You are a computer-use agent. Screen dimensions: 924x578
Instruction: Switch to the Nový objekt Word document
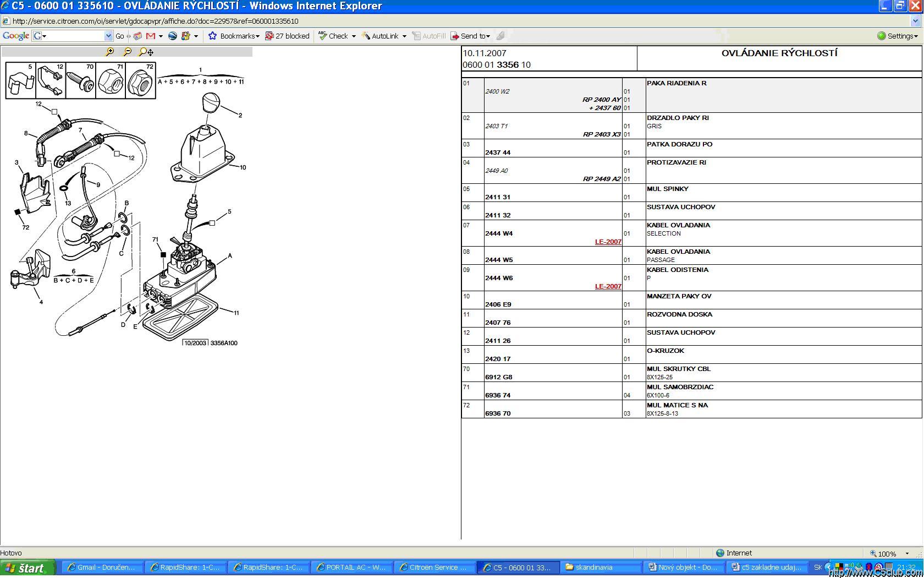point(684,568)
